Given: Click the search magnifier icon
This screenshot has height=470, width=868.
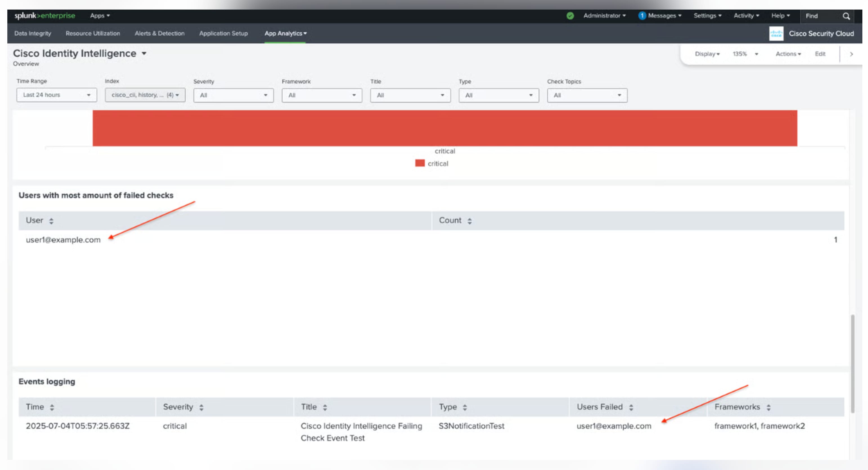Looking at the screenshot, I should click(x=846, y=16).
